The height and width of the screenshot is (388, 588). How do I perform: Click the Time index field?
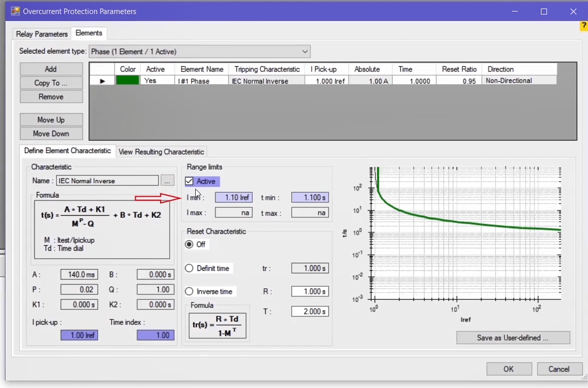click(155, 335)
